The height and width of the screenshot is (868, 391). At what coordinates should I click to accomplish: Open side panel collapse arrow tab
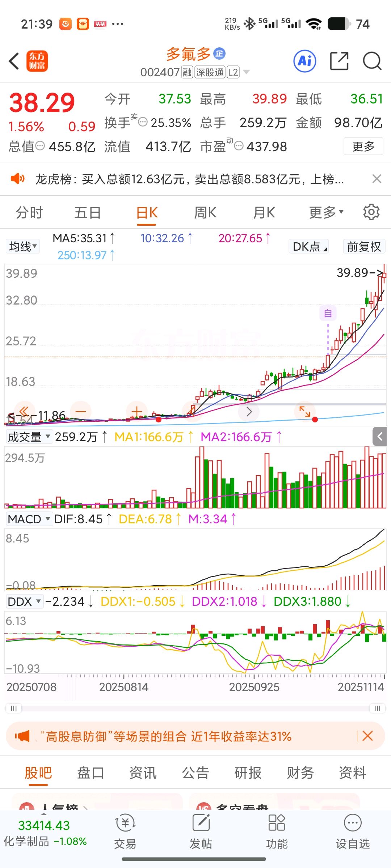point(380,437)
